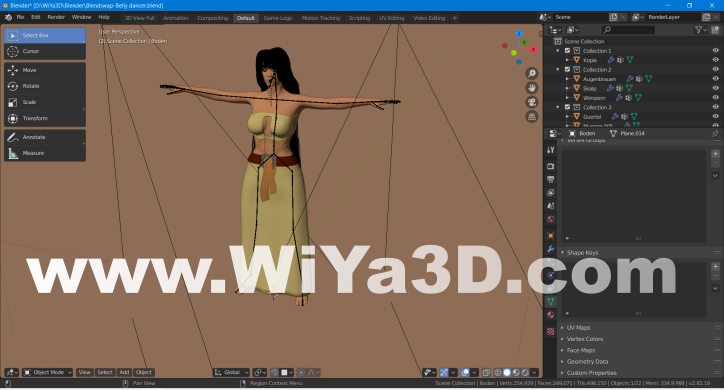The image size is (724, 390).
Task: Select the Cursor tool
Action: (45, 51)
